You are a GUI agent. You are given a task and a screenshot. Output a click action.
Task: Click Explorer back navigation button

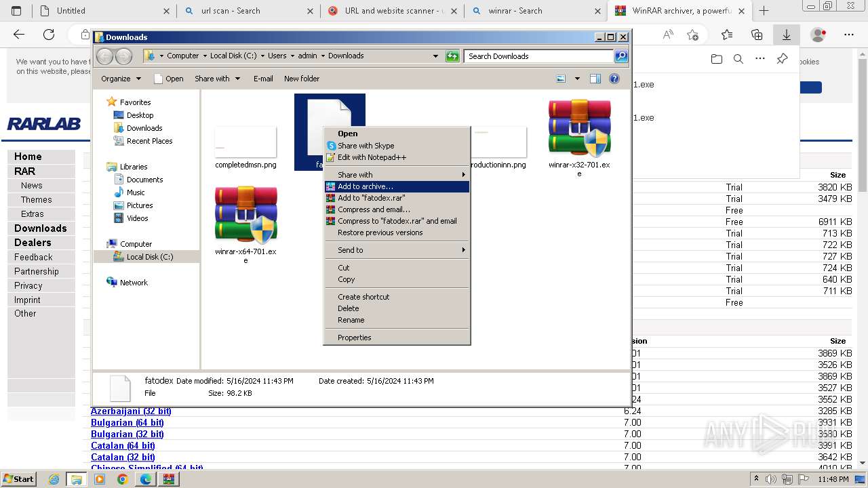105,56
